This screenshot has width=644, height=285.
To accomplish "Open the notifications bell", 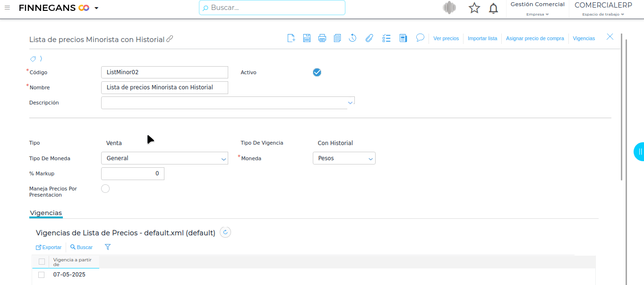I will [493, 8].
